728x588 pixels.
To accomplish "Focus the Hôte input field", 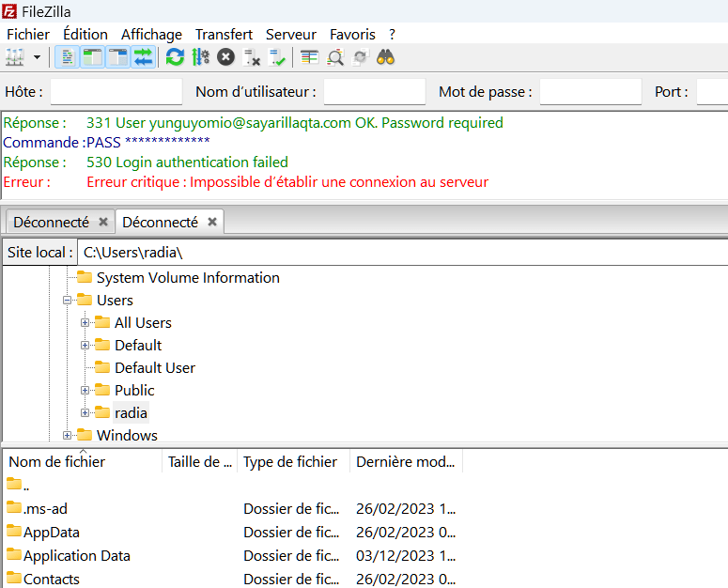I will 116,91.
